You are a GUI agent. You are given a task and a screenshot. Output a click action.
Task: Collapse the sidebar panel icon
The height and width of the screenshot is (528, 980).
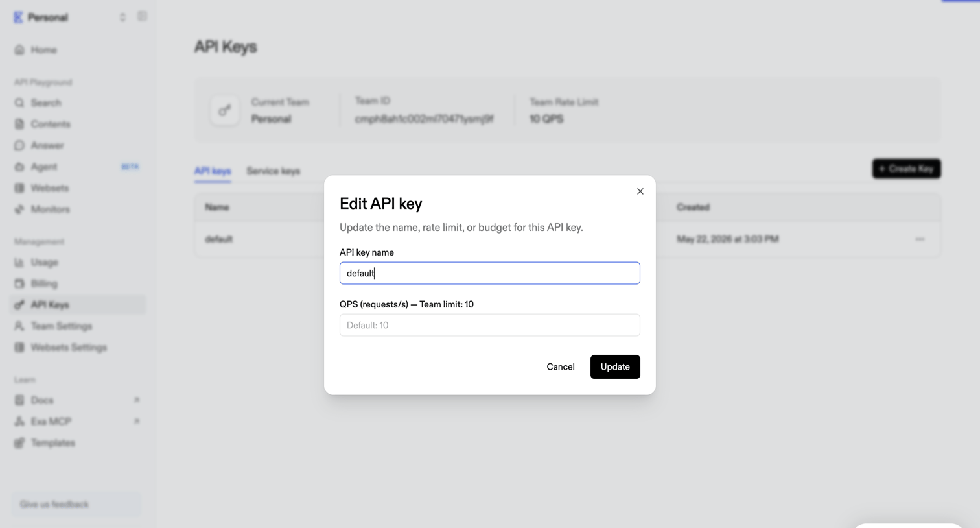click(142, 17)
